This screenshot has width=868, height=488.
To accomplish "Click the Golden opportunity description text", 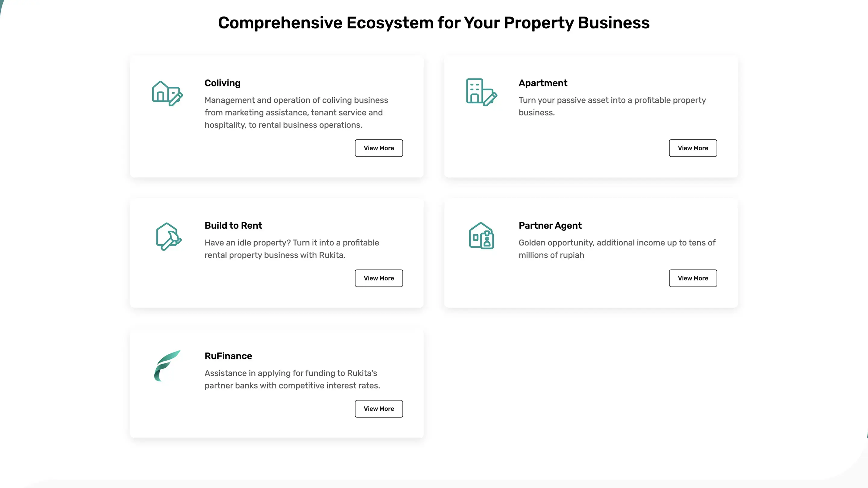I will [617, 249].
